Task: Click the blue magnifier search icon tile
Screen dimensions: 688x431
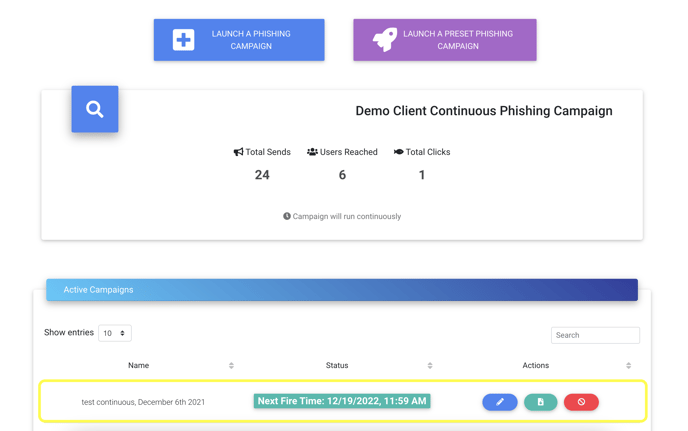Action: pos(95,109)
